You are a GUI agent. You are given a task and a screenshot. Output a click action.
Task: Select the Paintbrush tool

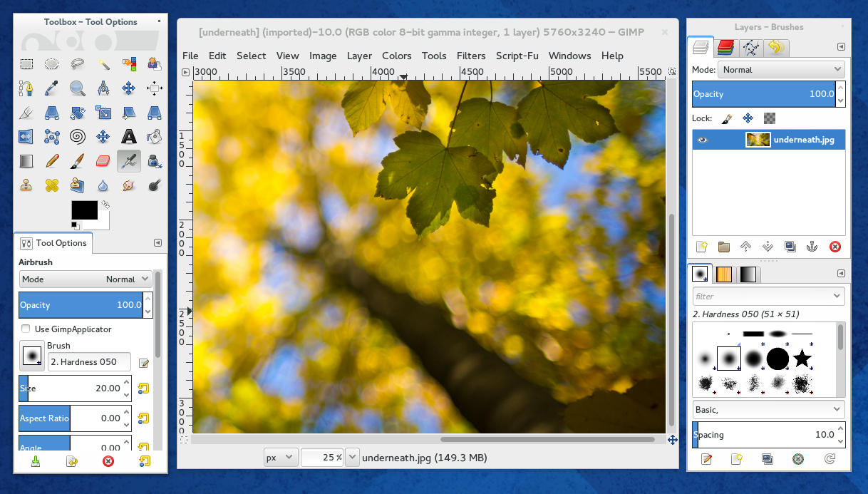(78, 161)
